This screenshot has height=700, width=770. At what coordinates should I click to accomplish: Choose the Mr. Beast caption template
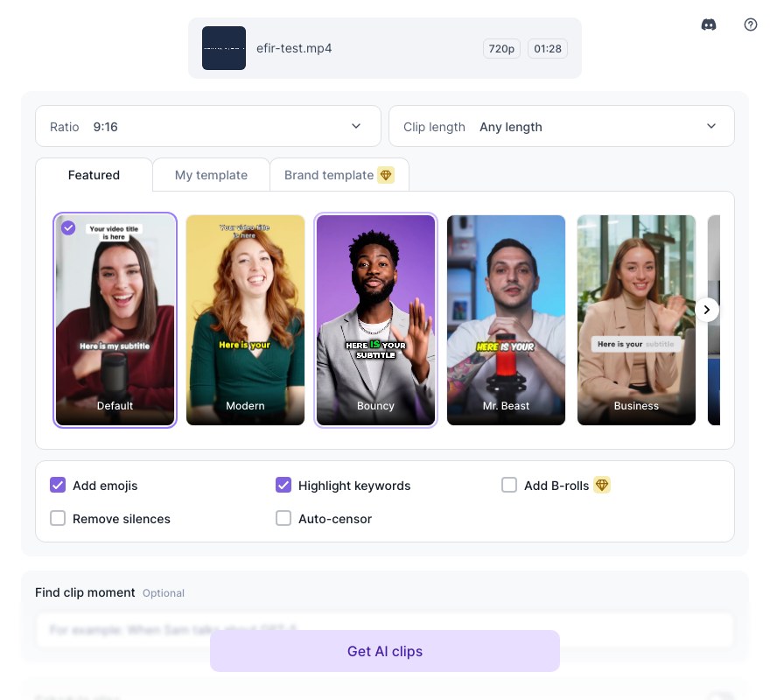click(506, 319)
